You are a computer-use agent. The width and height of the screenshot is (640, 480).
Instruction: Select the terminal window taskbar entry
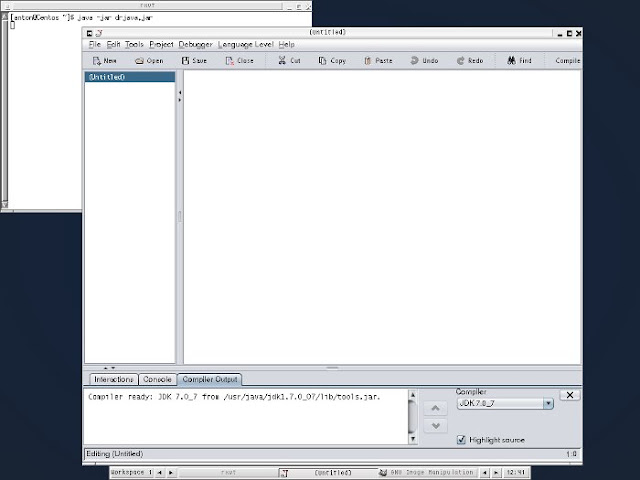[x=228, y=472]
